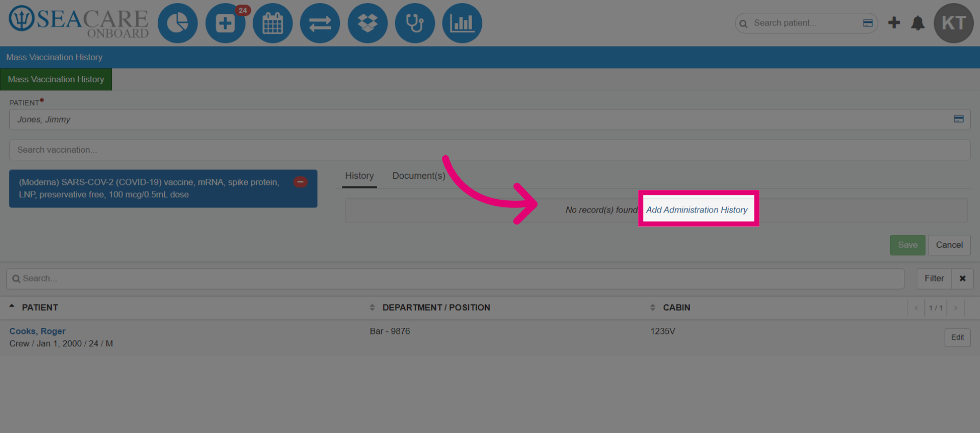Select the Mass Vaccination History green tab
This screenshot has height=433, width=980.
pos(56,80)
